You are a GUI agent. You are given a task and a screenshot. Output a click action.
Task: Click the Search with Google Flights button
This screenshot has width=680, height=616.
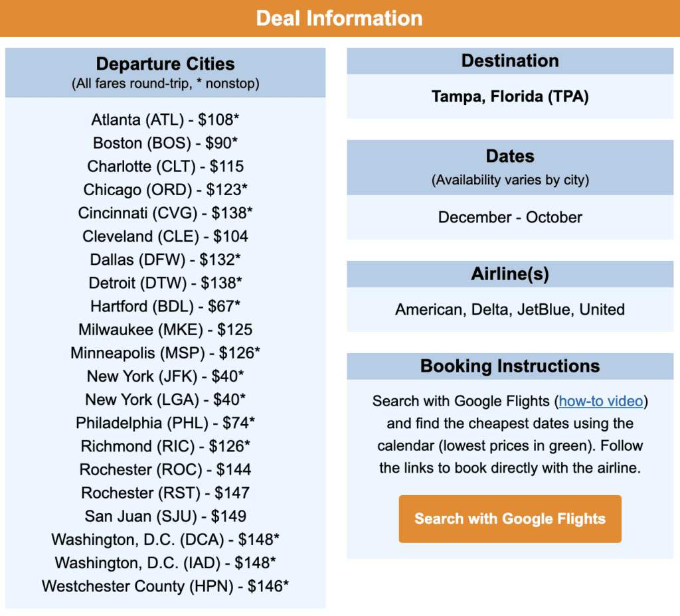510,518
